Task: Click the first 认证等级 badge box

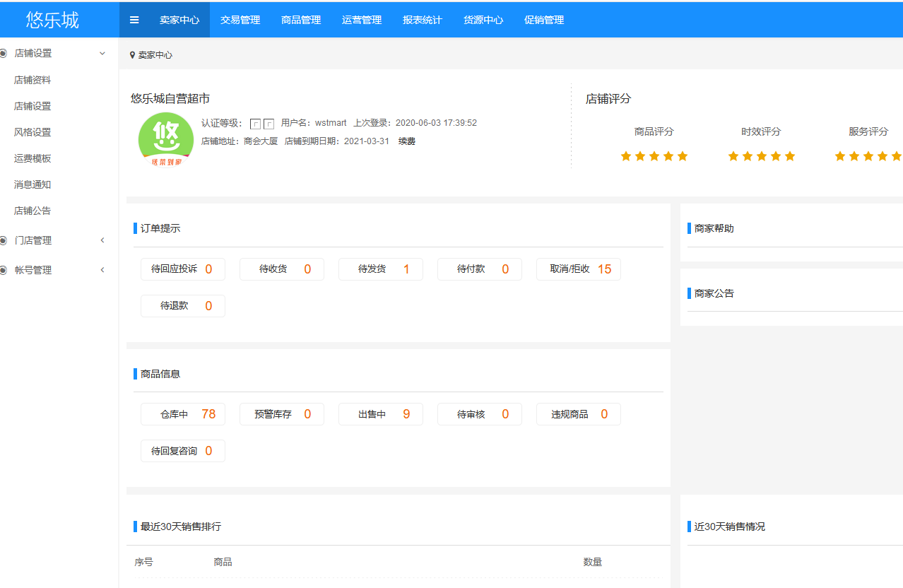Action: 255,123
